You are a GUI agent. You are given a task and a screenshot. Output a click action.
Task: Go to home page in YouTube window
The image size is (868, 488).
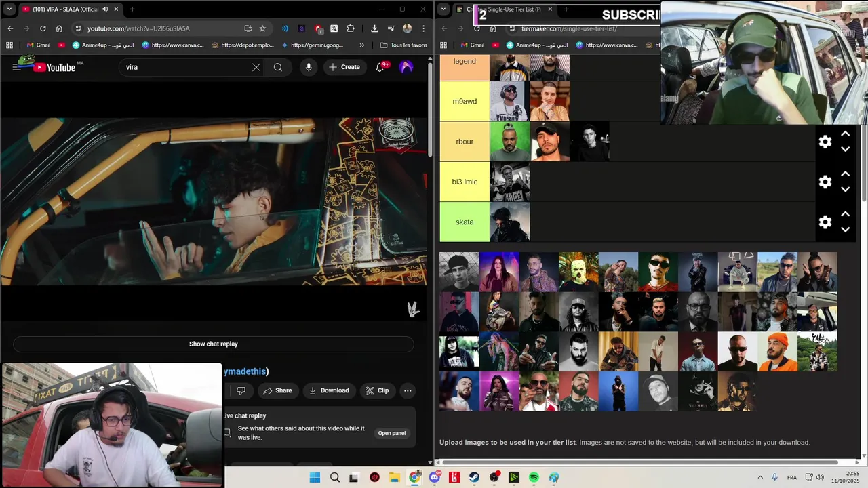pyautogui.click(x=59, y=28)
